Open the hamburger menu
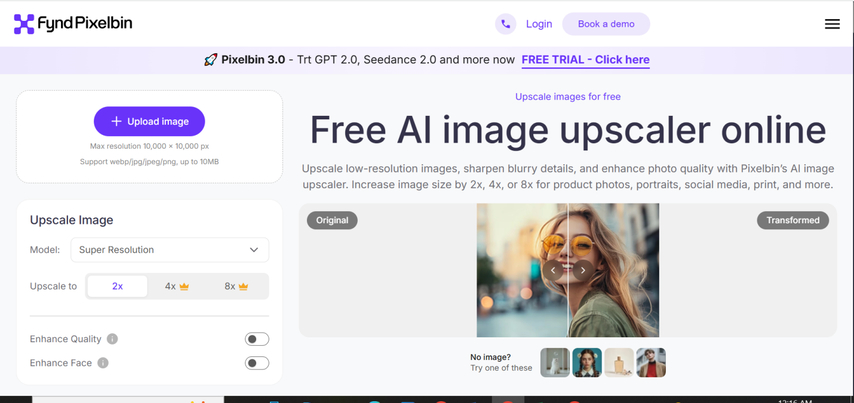The image size is (854, 403). 832,24
